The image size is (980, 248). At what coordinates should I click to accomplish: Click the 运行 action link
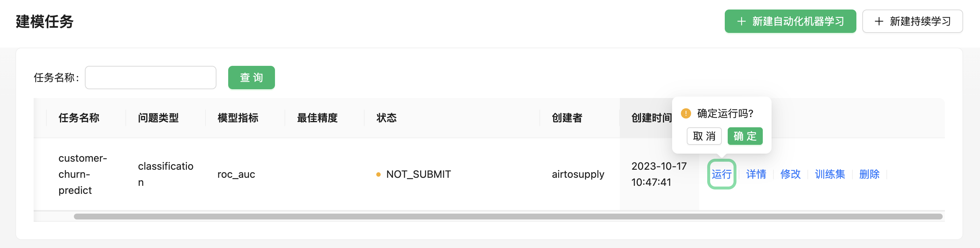point(721,174)
